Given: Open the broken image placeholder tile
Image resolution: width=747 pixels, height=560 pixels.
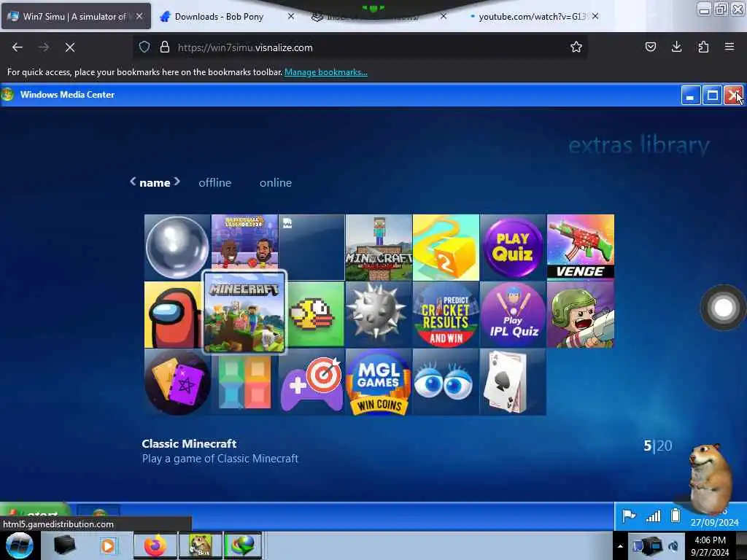Looking at the screenshot, I should point(311,247).
